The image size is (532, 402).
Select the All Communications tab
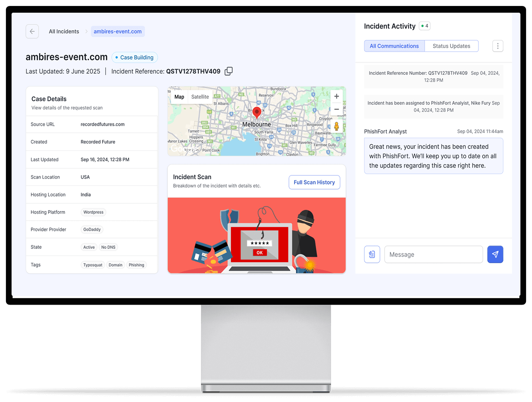pyautogui.click(x=394, y=46)
